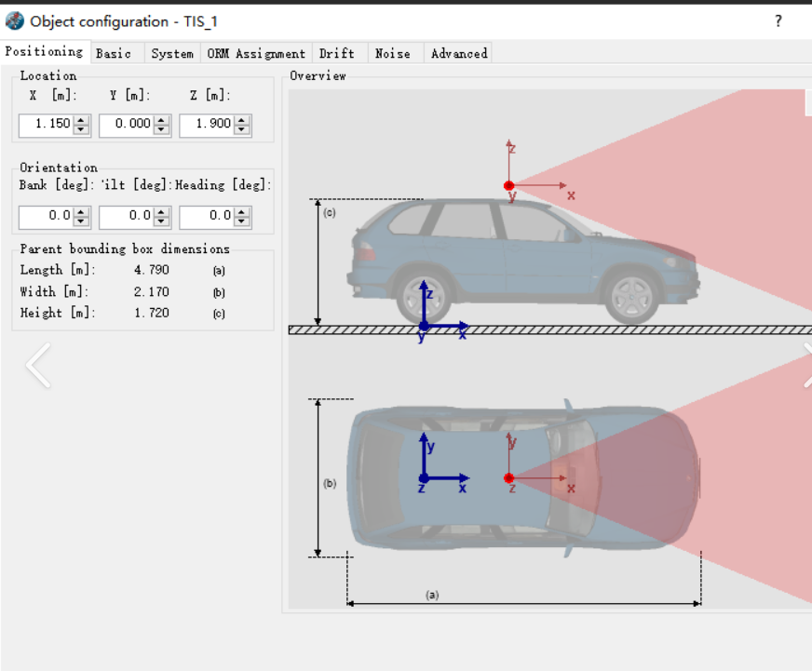The width and height of the screenshot is (812, 671).
Task: Click the Width value 2.170
Action: pos(151,292)
